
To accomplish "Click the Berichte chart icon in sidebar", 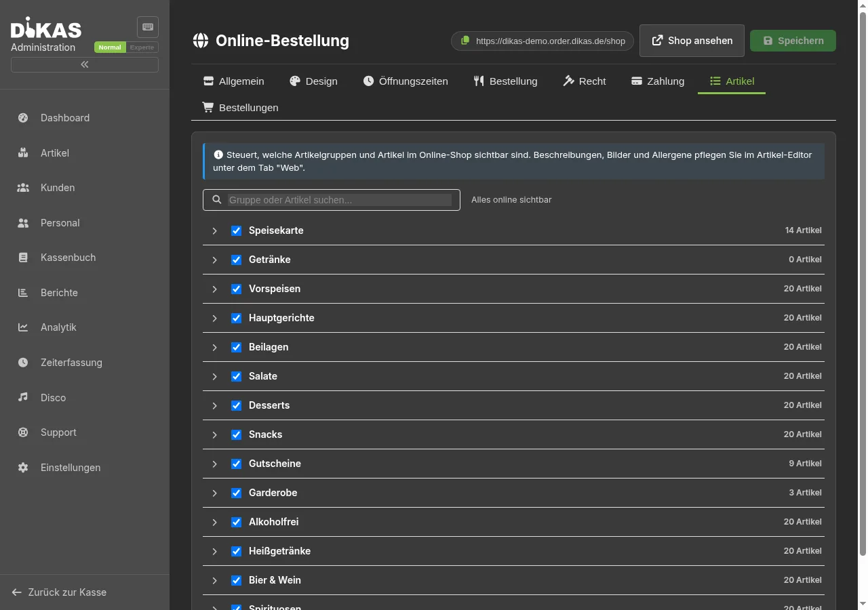I will click(x=23, y=293).
